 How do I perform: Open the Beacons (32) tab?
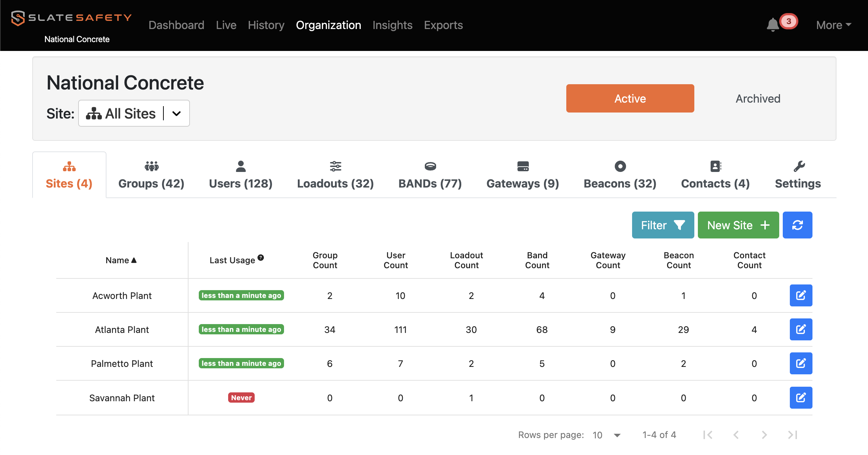(x=620, y=175)
